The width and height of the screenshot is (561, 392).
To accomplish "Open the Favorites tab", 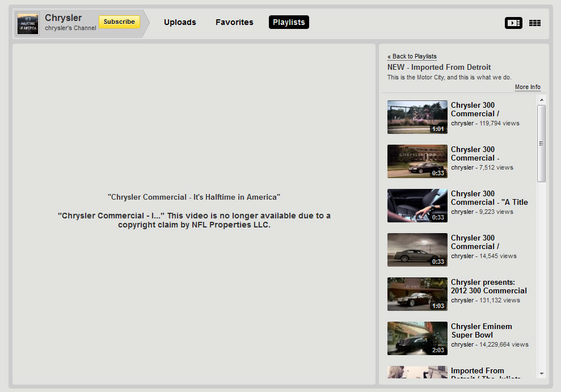I will pyautogui.click(x=234, y=22).
